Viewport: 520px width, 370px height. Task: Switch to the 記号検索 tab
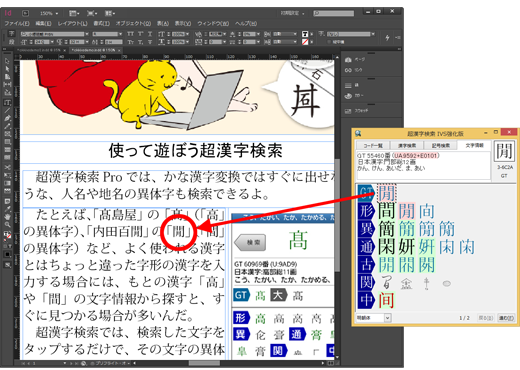441,145
